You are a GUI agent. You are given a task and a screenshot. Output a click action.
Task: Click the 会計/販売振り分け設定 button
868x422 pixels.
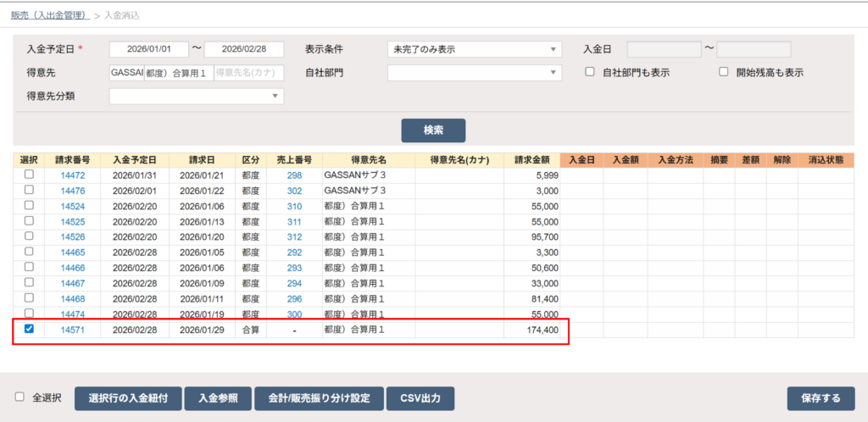coord(319,398)
